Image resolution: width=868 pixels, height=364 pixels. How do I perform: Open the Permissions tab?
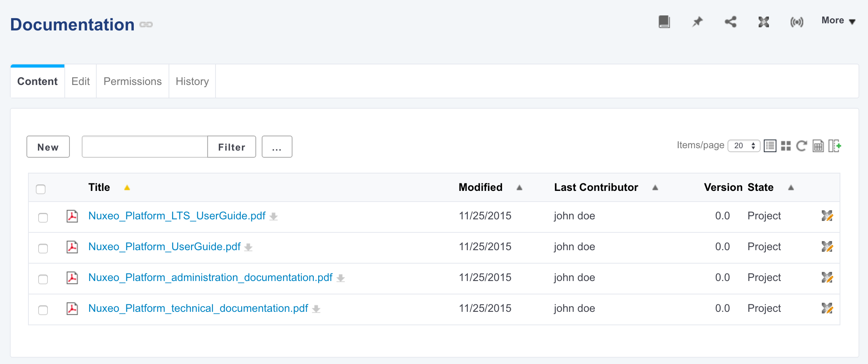pos(133,81)
